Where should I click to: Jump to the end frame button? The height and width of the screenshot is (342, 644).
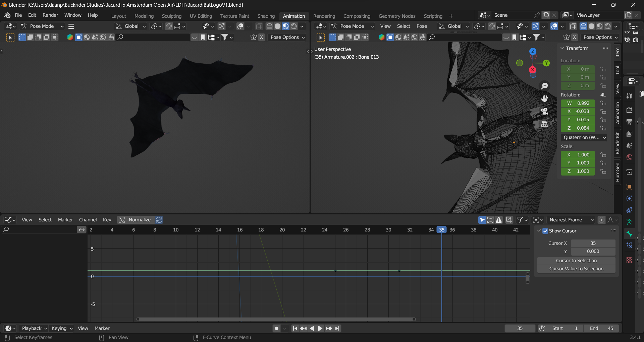tap(337, 328)
